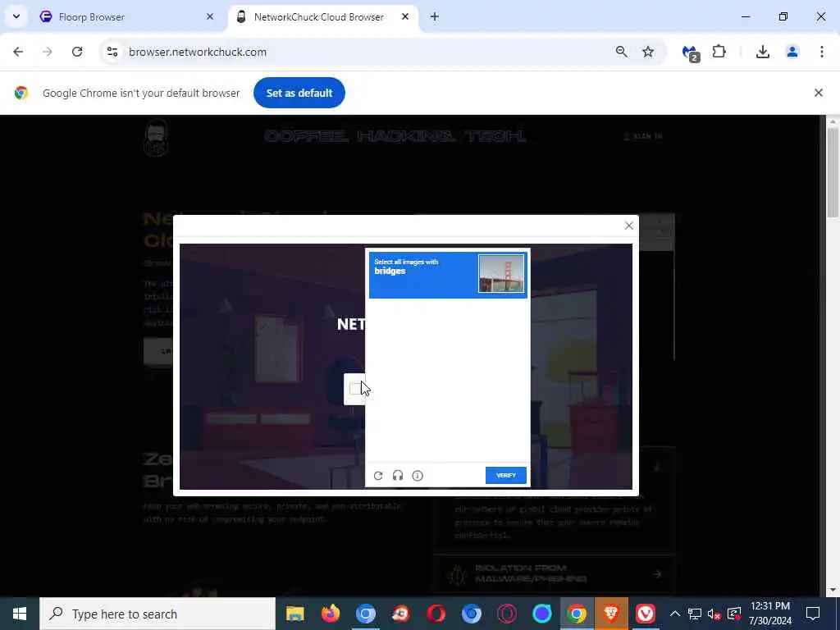Bookmark this page with the star icon

(648, 52)
